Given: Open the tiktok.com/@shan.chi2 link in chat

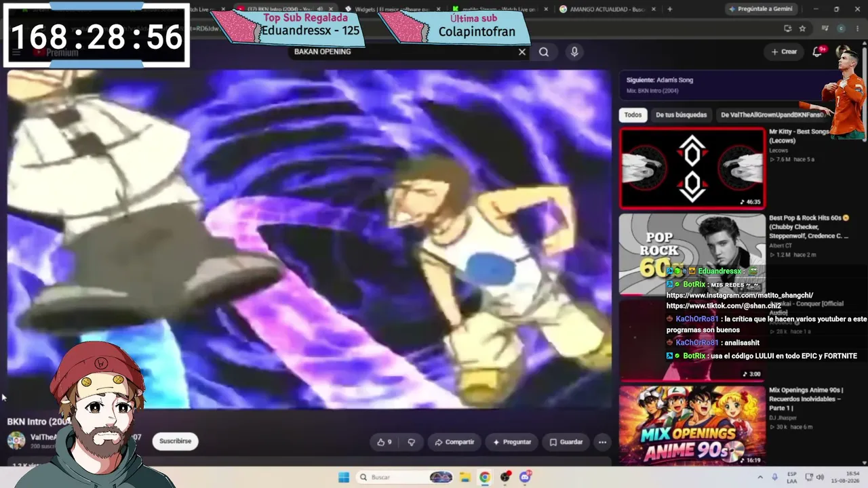Looking at the screenshot, I should (723, 306).
